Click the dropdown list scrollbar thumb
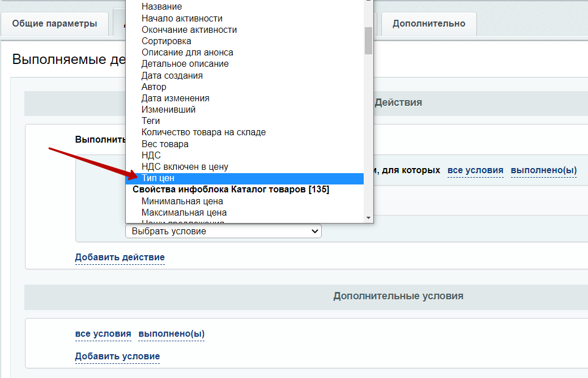Screen dimensions: 588x378 click(368, 41)
